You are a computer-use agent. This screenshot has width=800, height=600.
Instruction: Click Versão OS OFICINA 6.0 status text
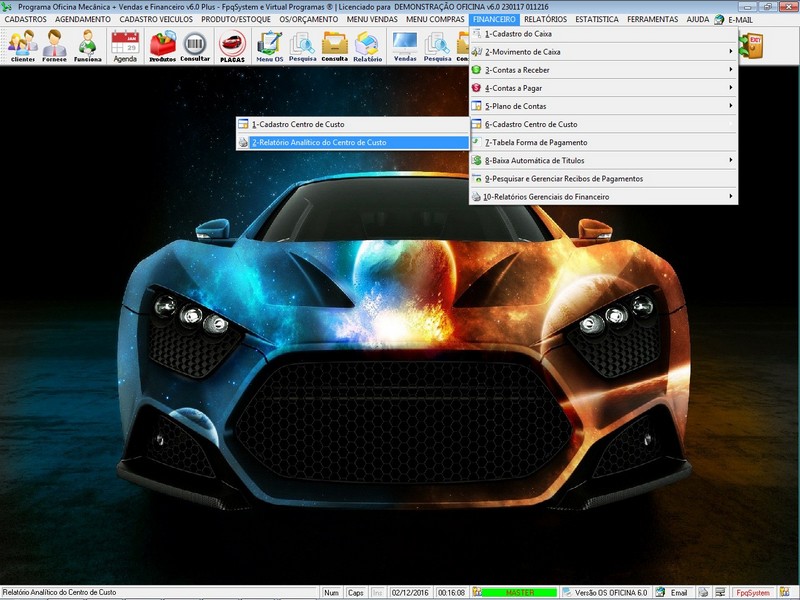(x=611, y=593)
